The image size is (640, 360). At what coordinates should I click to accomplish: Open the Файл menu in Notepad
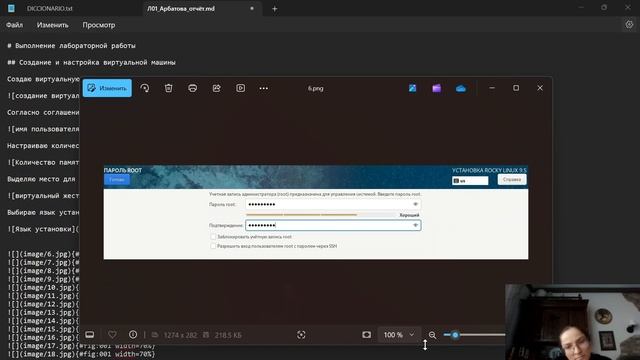[15, 25]
